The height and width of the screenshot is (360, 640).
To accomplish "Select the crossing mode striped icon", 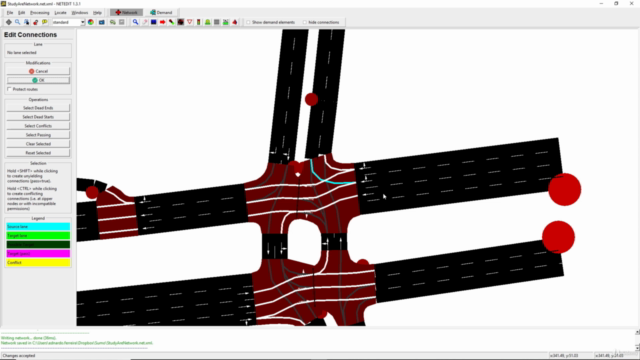I will 217,22.
